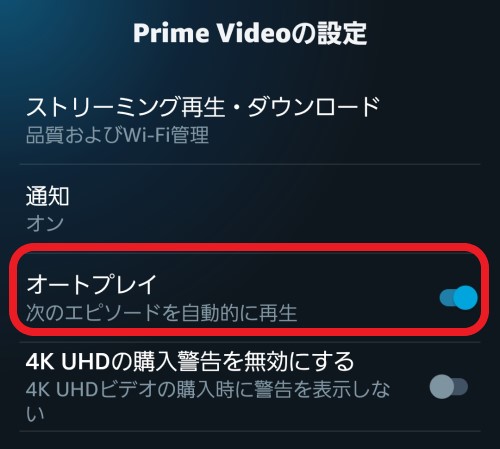The width and height of the screenshot is (500, 449).
Task: Tap the 品質およびWi-Fi管理 subtitle
Action: (x=117, y=135)
